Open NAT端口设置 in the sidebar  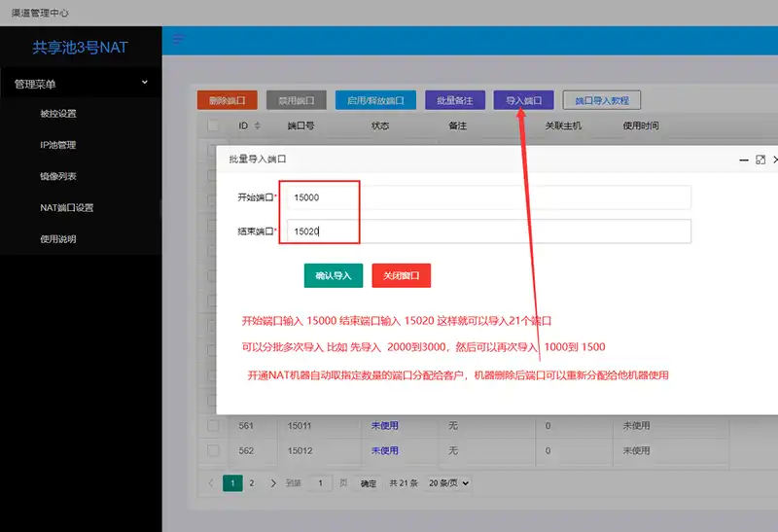pyautogui.click(x=66, y=207)
